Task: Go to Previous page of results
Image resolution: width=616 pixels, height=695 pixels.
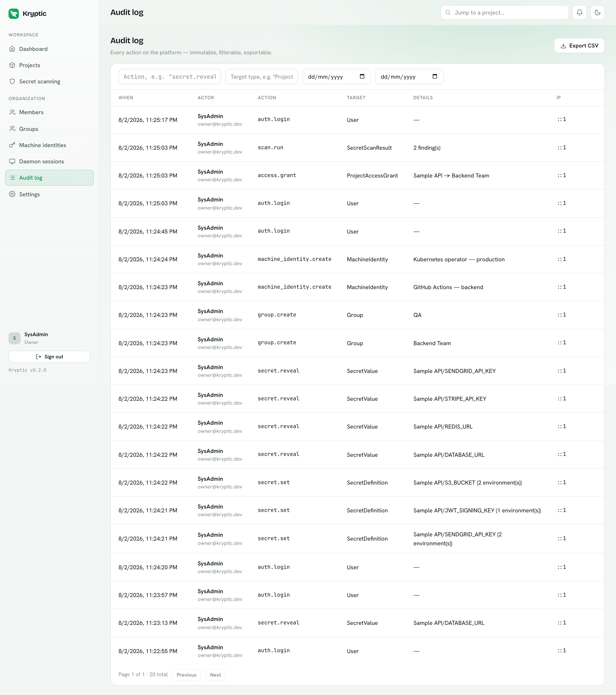Action: (186, 675)
